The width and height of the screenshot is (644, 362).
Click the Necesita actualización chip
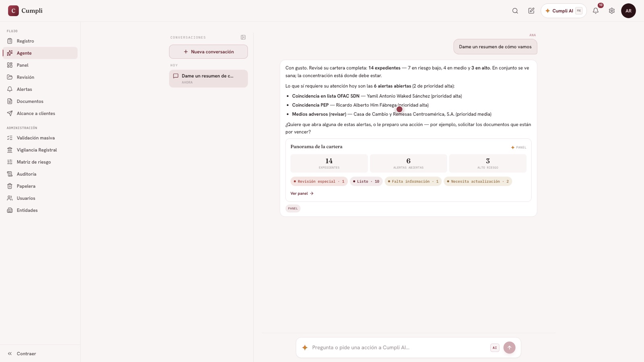(478, 181)
